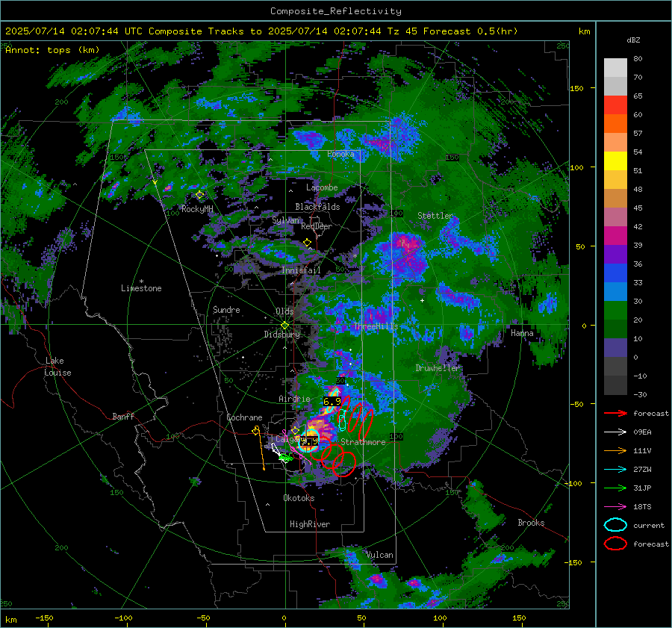The image size is (672, 628).
Task: Pick the blue 33-36 dBZ swatch
Action: point(615,273)
